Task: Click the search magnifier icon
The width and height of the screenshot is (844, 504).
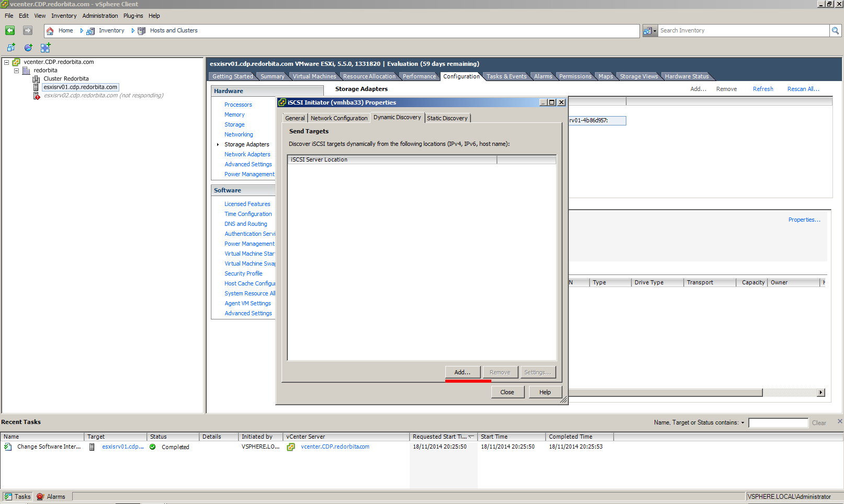Action: (x=835, y=31)
